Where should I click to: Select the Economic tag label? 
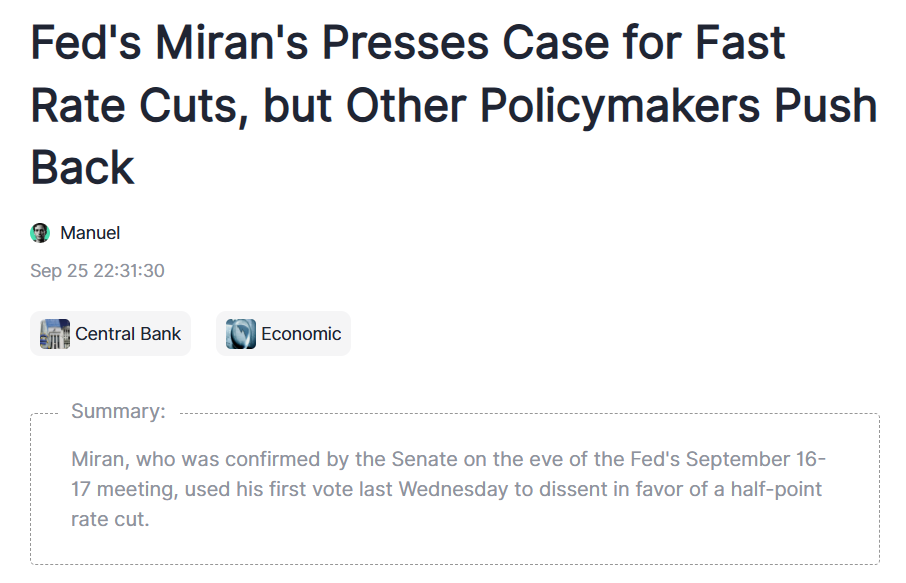[x=301, y=334]
